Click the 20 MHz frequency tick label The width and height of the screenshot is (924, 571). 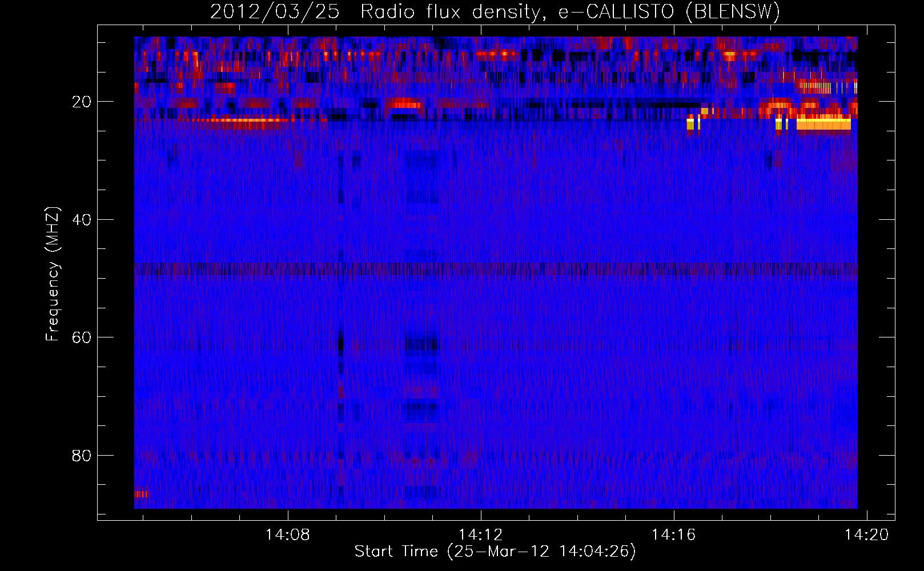tap(82, 102)
